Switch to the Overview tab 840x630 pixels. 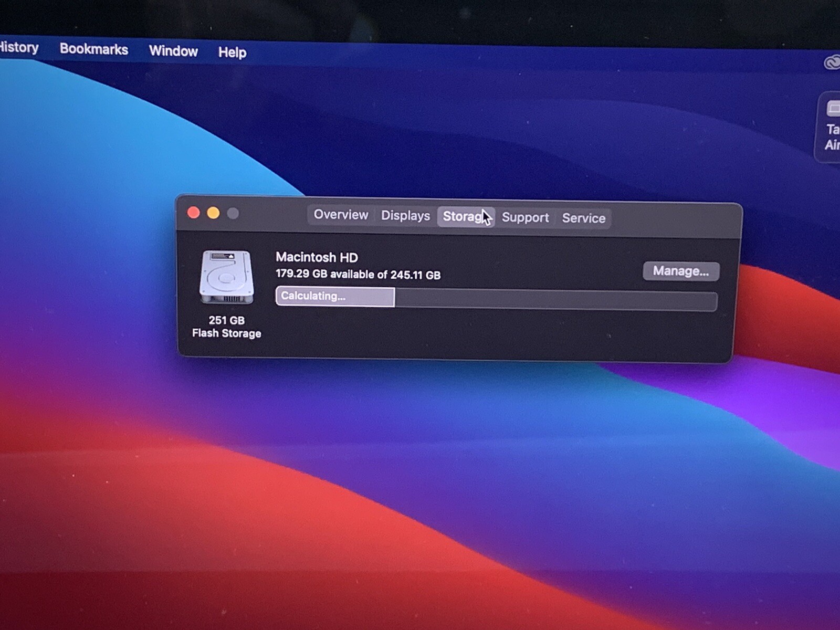[x=341, y=215]
